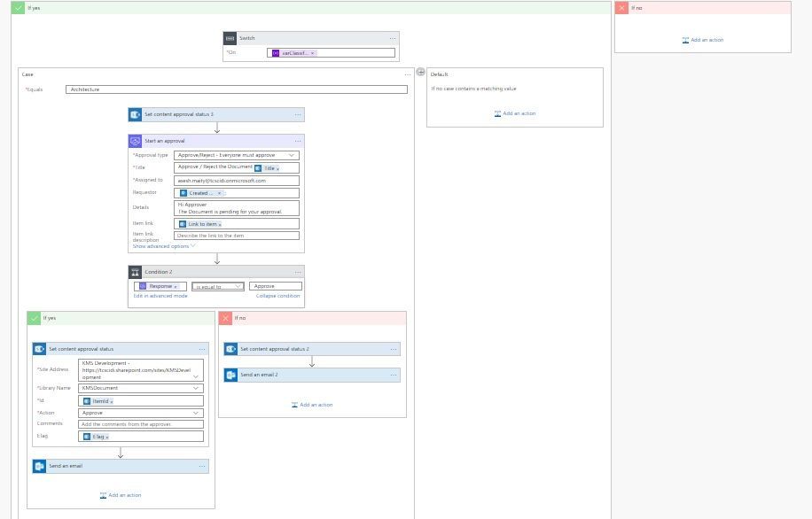Click the Equals field containing Architecture

click(x=237, y=89)
